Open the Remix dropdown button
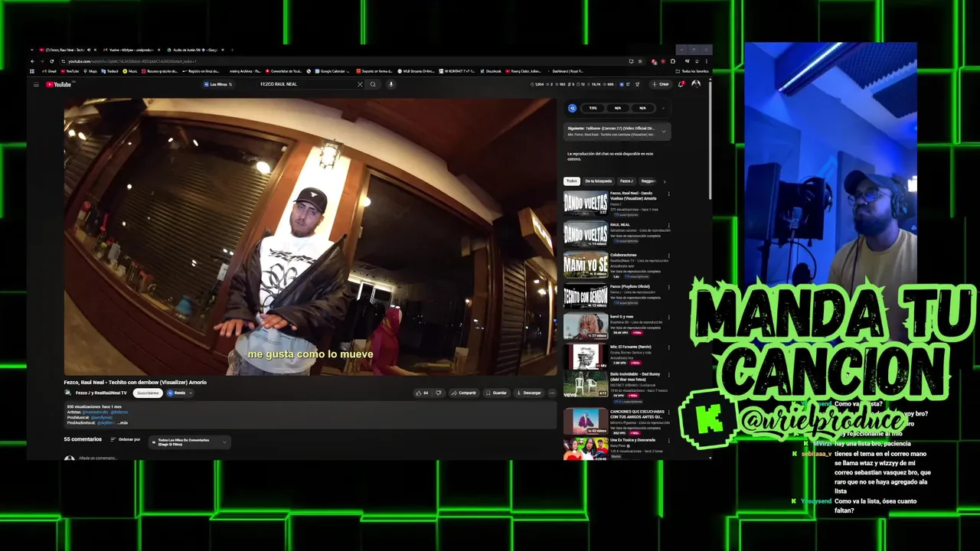This screenshot has height=551, width=980. 179,393
